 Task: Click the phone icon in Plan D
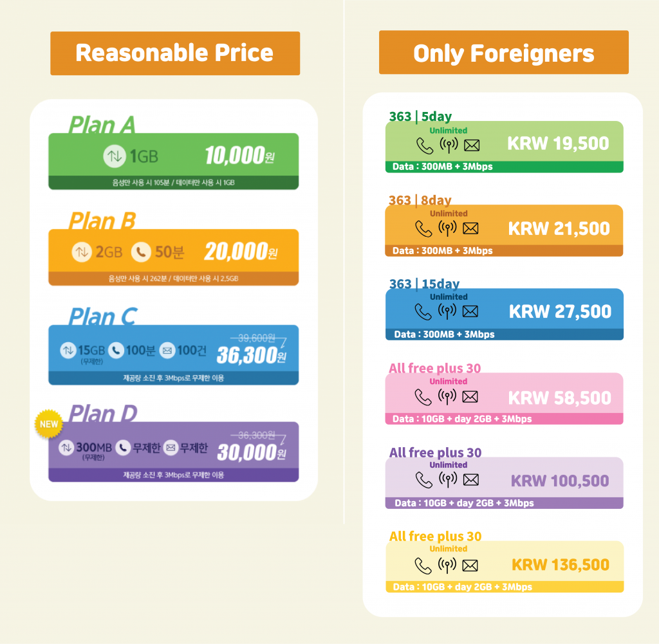pos(123,448)
